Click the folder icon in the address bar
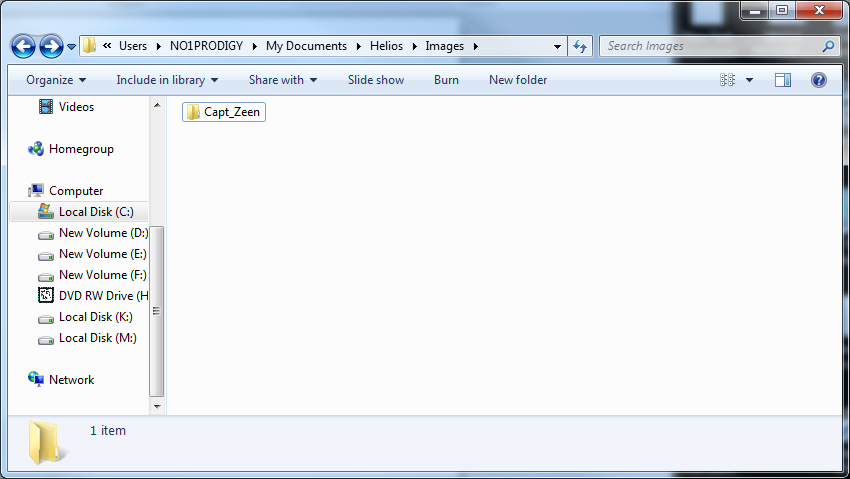The height and width of the screenshot is (479, 850). point(89,46)
